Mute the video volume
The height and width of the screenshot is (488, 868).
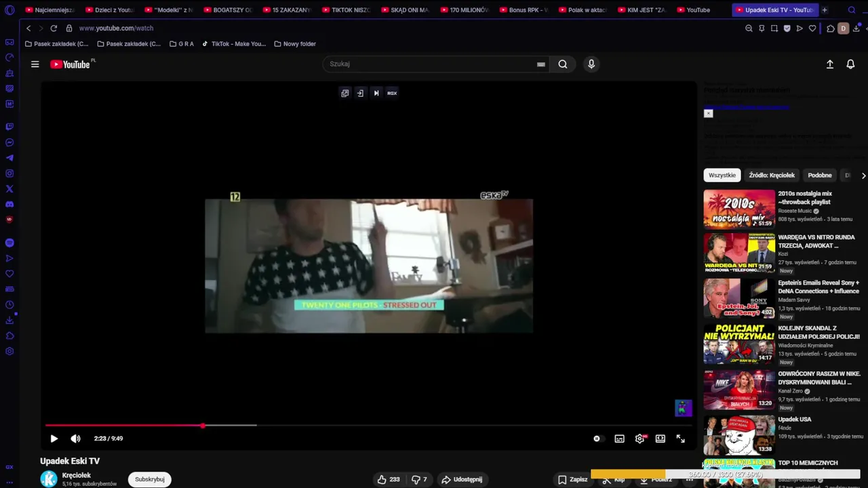point(75,439)
